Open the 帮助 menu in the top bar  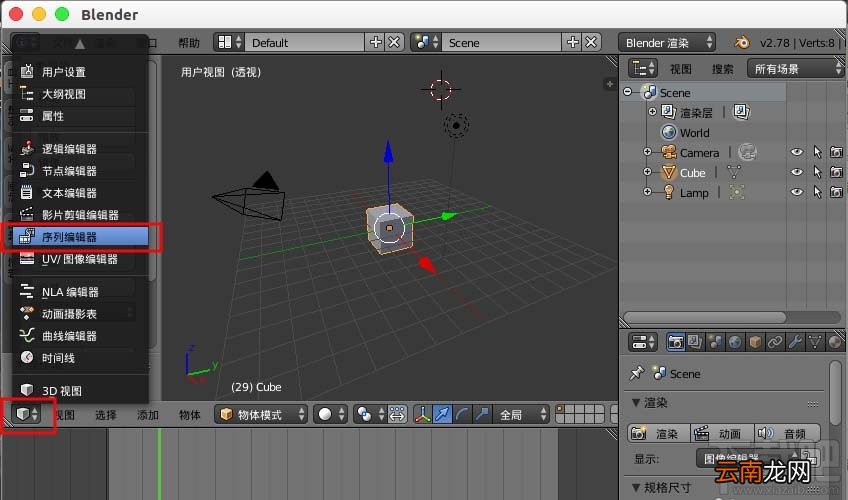point(189,43)
